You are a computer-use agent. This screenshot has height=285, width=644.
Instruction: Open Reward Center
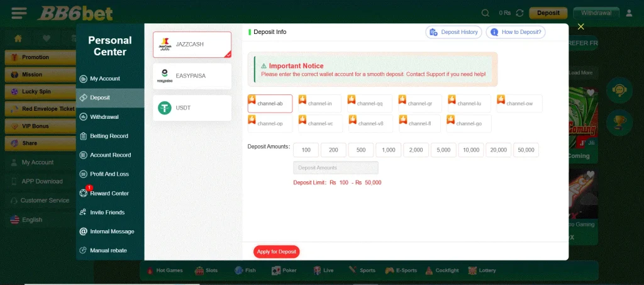tap(110, 193)
